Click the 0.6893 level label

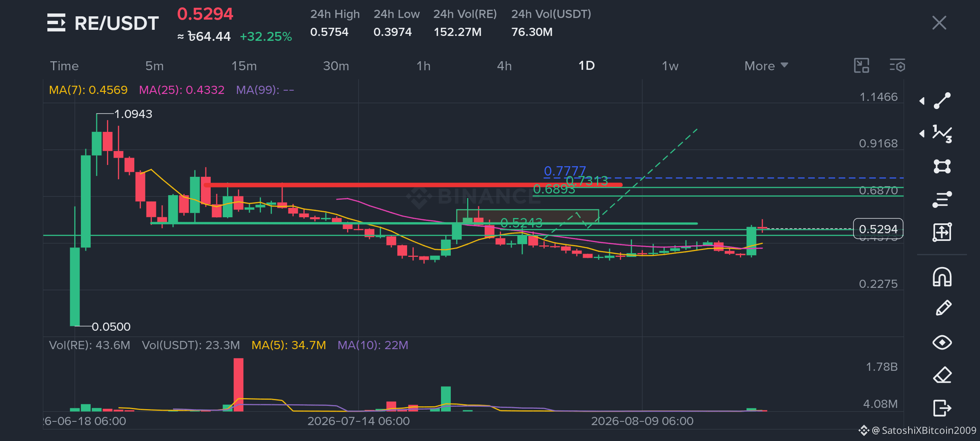pos(554,189)
